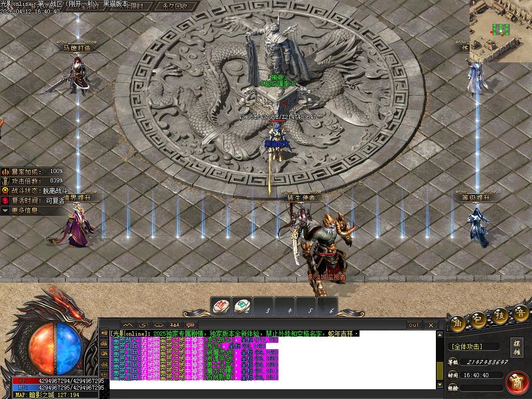Click the 全体攻击 attack mode selector
The image size is (532, 399).
(473, 347)
